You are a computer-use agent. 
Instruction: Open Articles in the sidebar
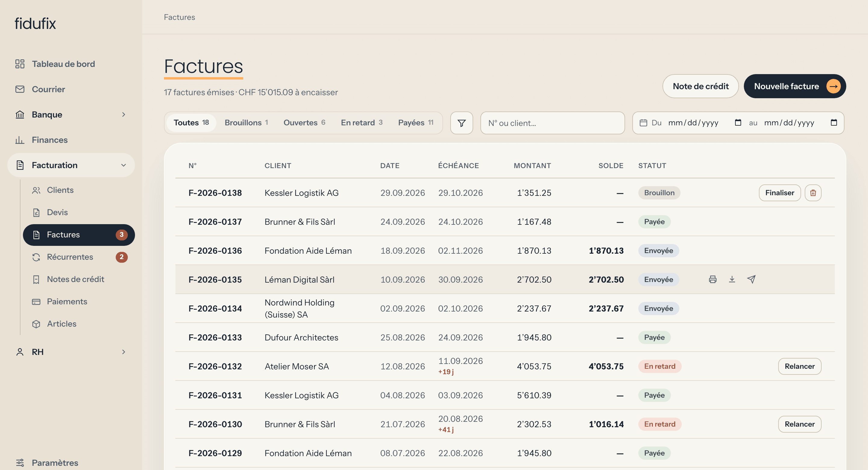[x=79, y=324]
